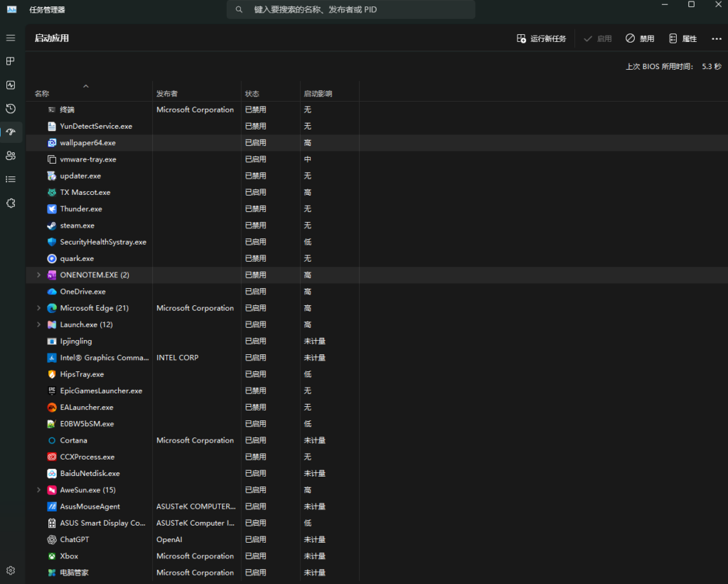Open Task Manager settings gear icon

pos(11,570)
